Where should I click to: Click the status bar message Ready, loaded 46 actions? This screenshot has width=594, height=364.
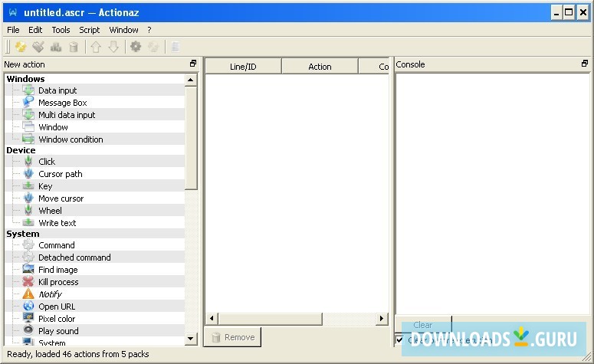[77, 354]
